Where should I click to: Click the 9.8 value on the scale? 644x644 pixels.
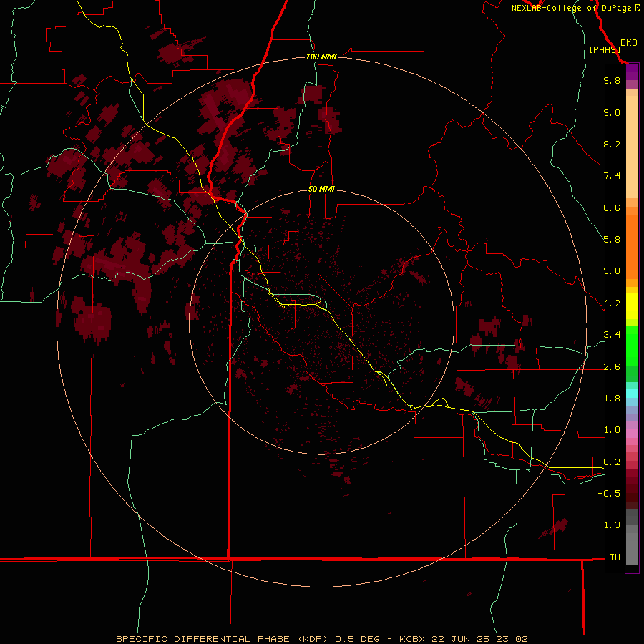(612, 80)
